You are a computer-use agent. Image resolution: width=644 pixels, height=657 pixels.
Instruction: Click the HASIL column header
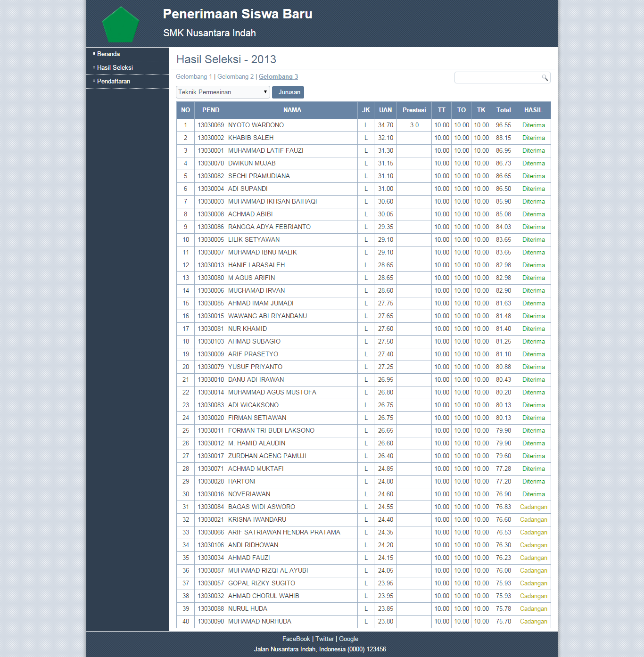(x=533, y=110)
